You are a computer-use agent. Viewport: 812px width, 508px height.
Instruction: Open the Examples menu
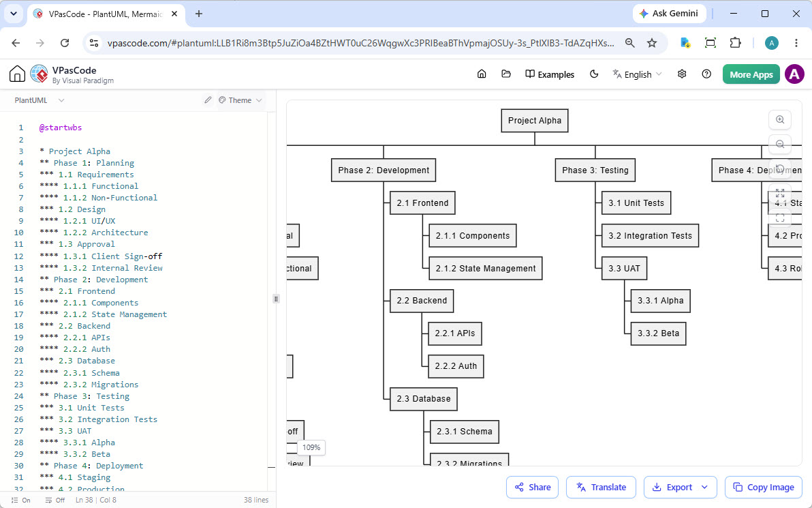(x=550, y=74)
